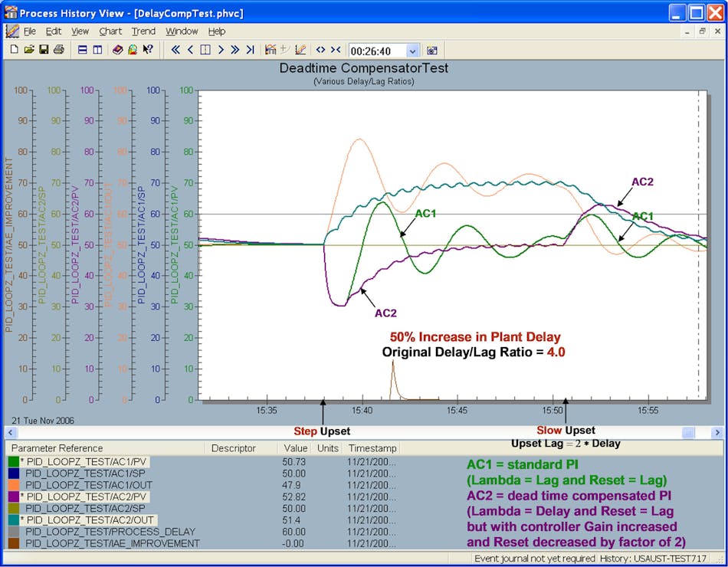
Task: Click the time scrollbar left arrow
Action: point(11,433)
